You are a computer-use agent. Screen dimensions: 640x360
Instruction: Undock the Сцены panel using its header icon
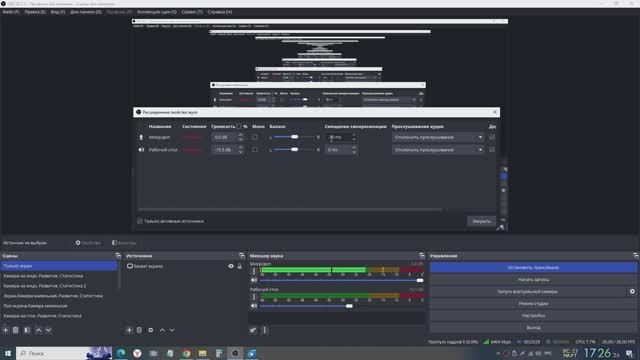click(x=118, y=256)
